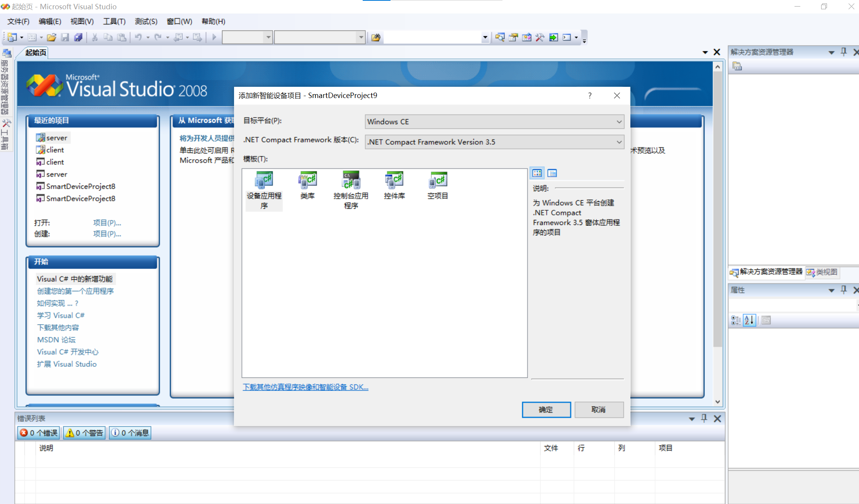859x504 pixels.
Task: Open the 起始页 tab dropdown arrow
Action: 705,52
